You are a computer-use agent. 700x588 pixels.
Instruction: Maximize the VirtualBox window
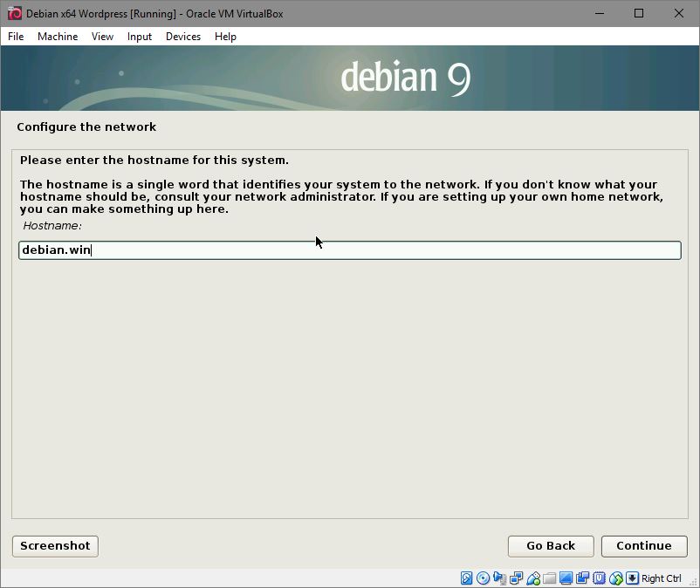click(x=639, y=13)
